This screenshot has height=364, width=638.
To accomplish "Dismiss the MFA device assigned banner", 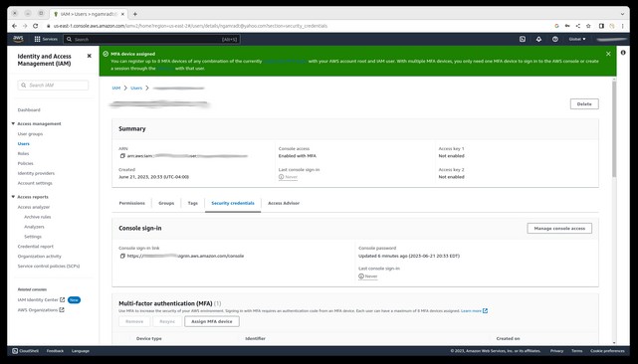I will [x=608, y=54].
